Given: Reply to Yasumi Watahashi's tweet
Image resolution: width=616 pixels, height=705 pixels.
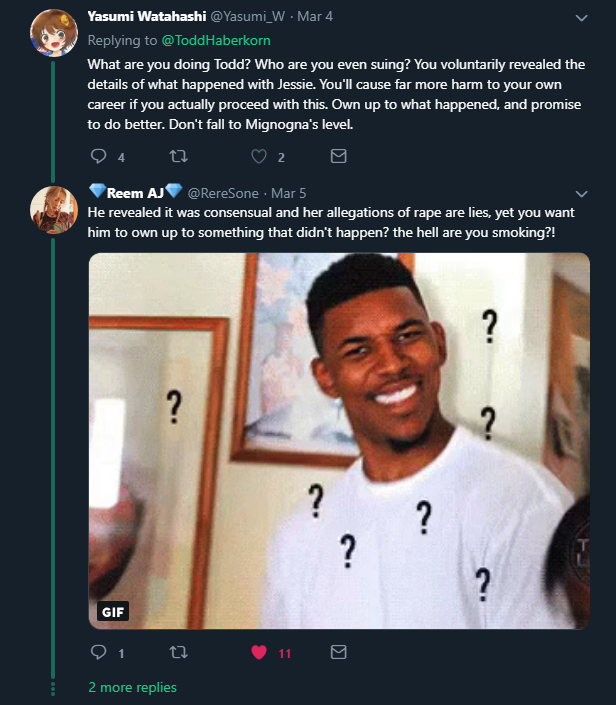Looking at the screenshot, I should tap(98, 156).
